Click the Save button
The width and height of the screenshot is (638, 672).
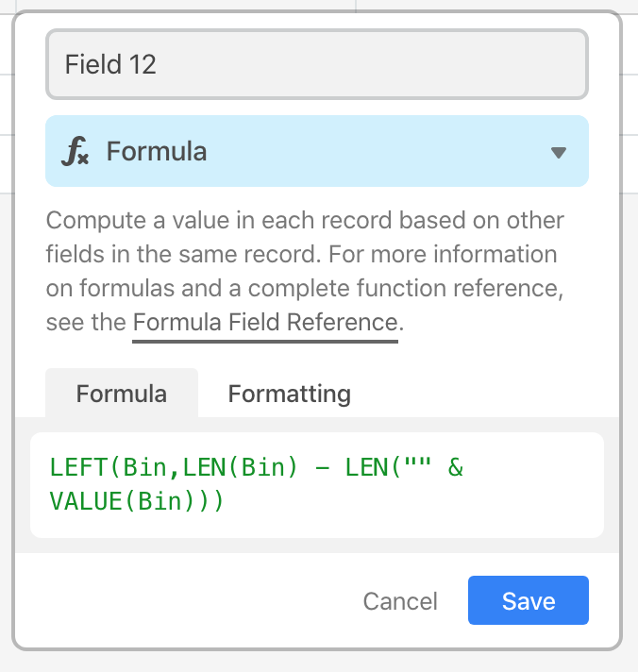coord(529,600)
